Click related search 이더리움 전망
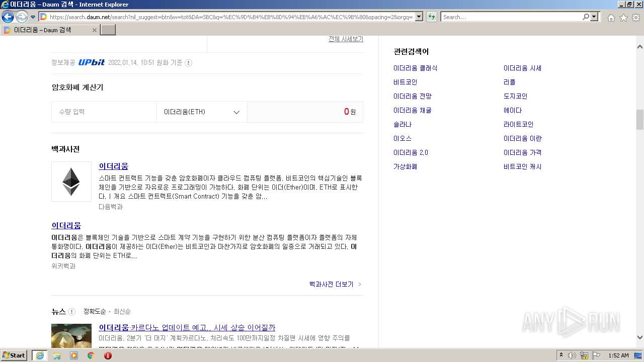Viewport: 644px width, 362px height. click(413, 96)
